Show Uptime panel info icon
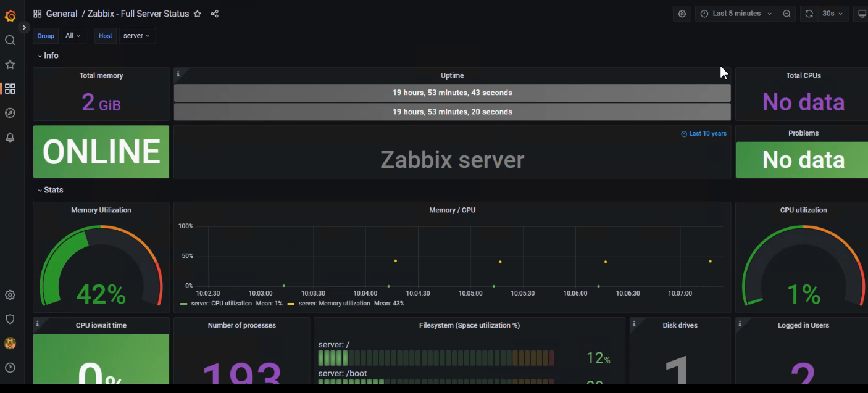Image resolution: width=868 pixels, height=393 pixels. [178, 73]
